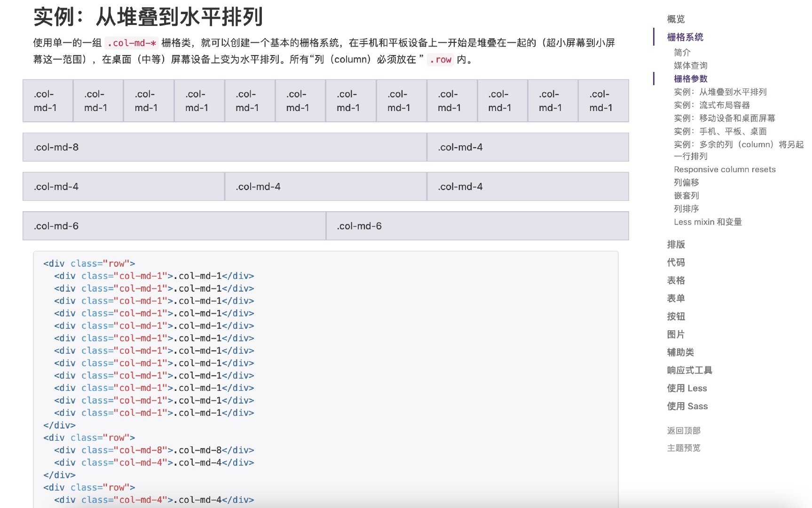Go to 实例：移动设备和桌面屏幕 link
812x508 pixels.
725,118
